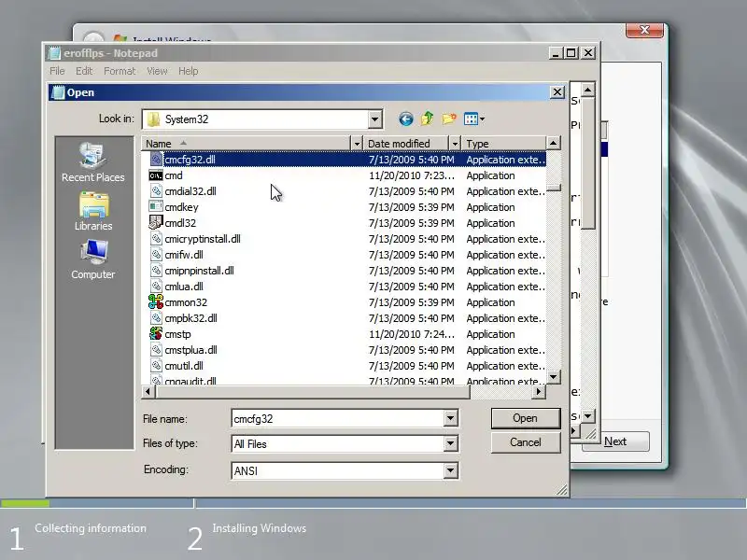The width and height of the screenshot is (747, 560).
Task: Select the file name cmicryptinstall.dll
Action: tap(203, 239)
